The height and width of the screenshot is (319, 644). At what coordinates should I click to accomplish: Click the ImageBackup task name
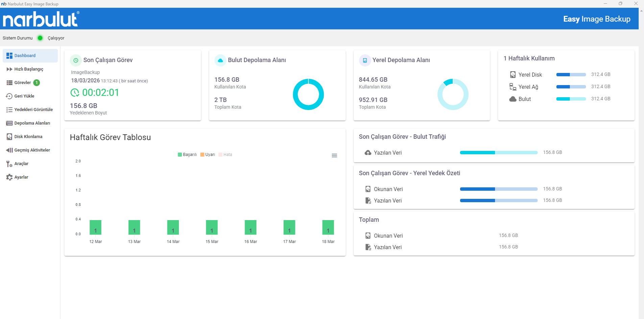pyautogui.click(x=85, y=72)
